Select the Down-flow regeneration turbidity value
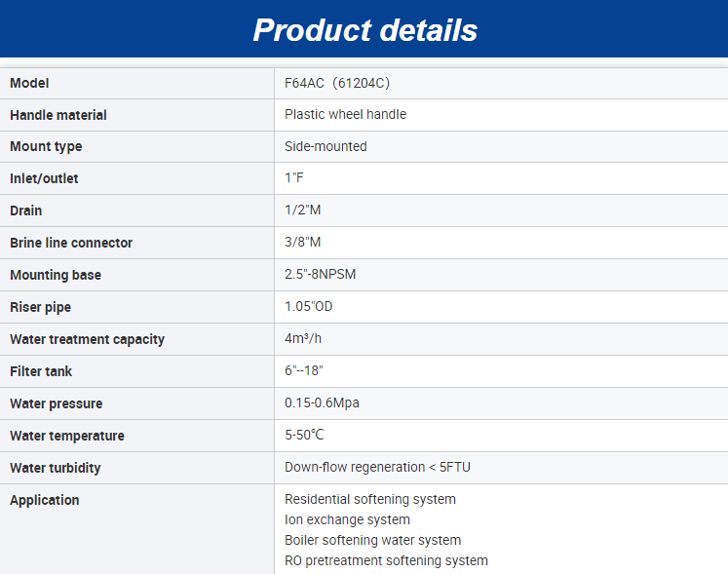728x574 pixels. [377, 468]
